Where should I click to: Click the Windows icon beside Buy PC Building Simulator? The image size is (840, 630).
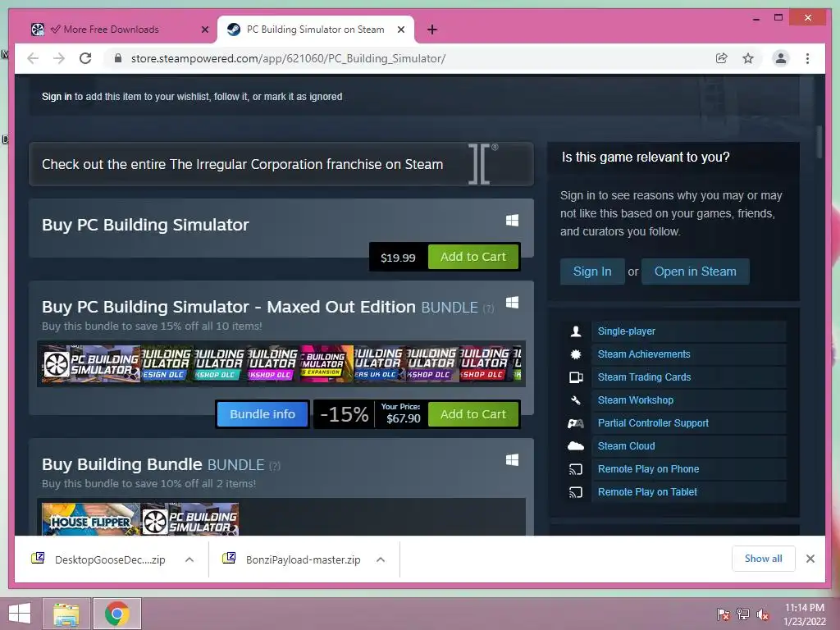click(x=512, y=220)
